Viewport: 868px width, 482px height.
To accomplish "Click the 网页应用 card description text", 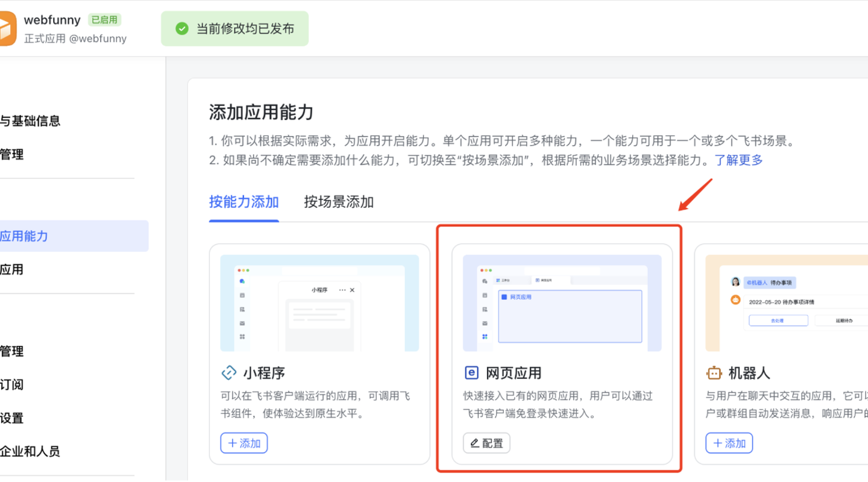I will click(558, 405).
